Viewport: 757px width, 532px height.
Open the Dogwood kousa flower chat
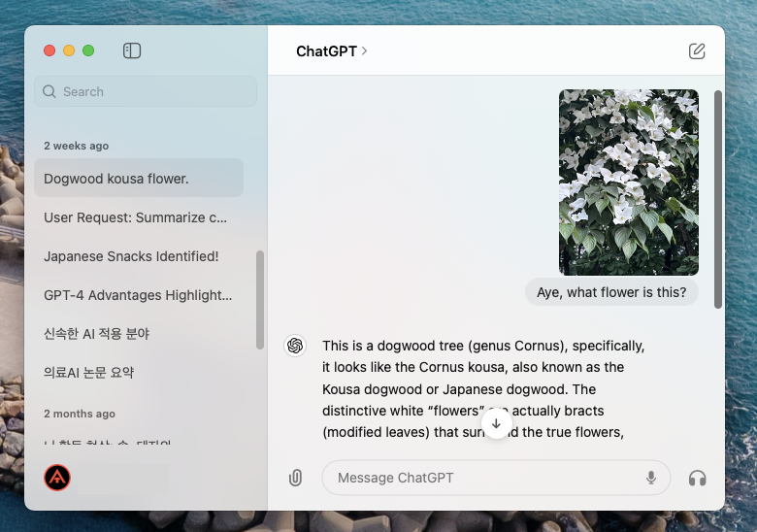(x=139, y=178)
